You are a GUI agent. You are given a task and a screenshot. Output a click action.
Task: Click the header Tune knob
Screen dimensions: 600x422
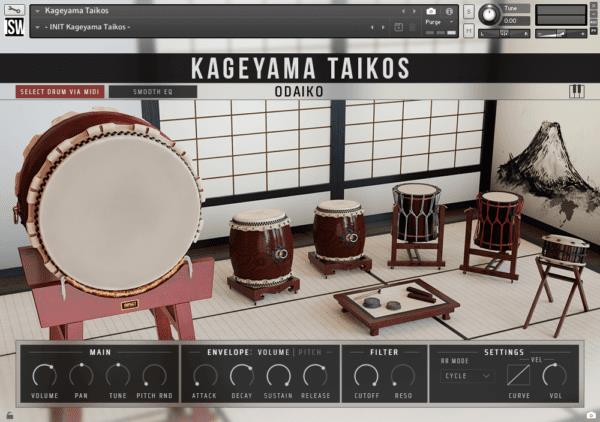489,13
